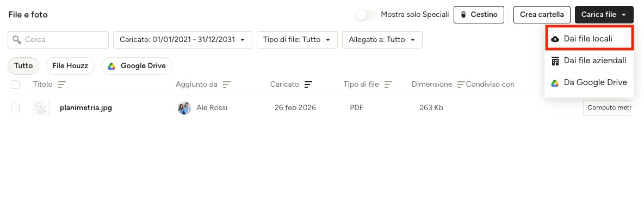The height and width of the screenshot is (205, 644).
Task: Open the Caricato date range dropdown
Action: (183, 40)
